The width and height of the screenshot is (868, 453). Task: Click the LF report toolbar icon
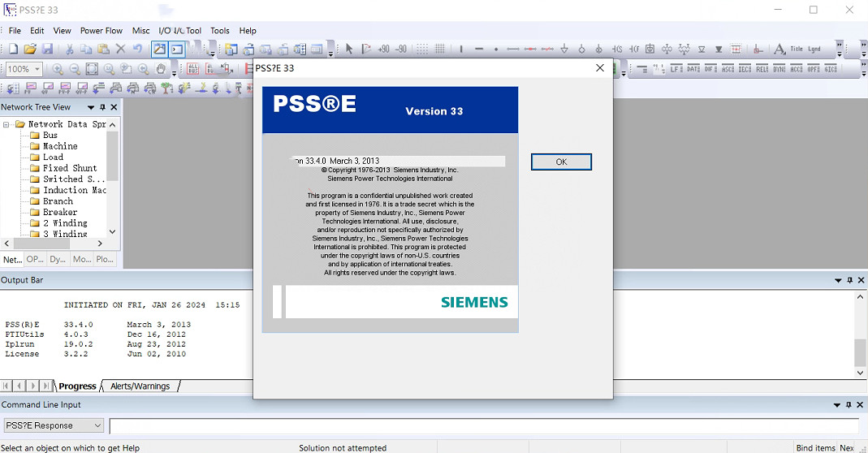676,69
